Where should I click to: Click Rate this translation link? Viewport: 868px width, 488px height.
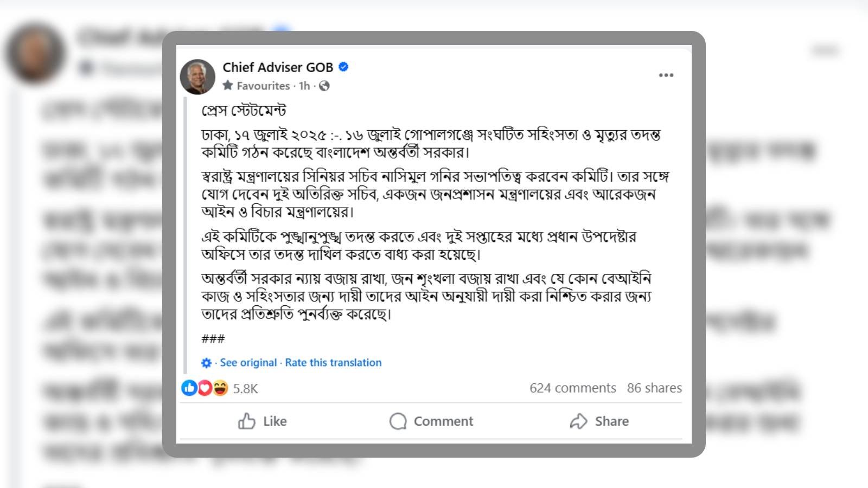click(333, 363)
